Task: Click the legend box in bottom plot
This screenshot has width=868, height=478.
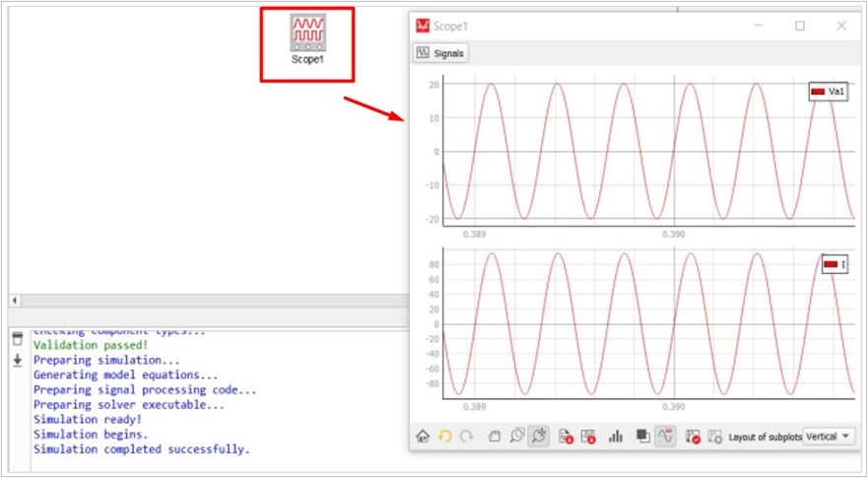Action: [x=834, y=264]
